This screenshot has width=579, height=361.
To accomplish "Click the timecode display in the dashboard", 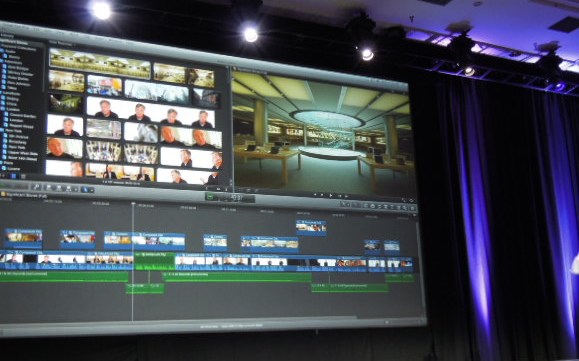I will [x=236, y=198].
